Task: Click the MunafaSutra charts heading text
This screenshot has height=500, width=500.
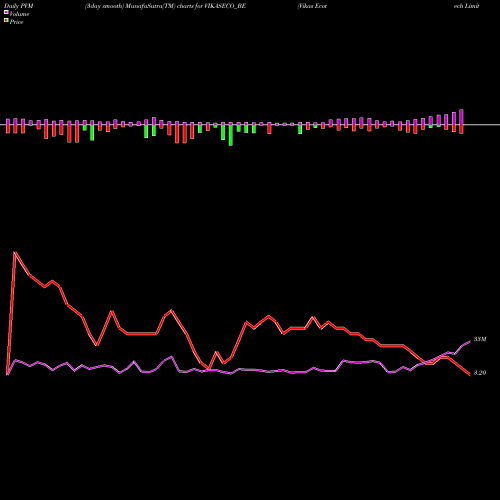Action: coord(165,6)
